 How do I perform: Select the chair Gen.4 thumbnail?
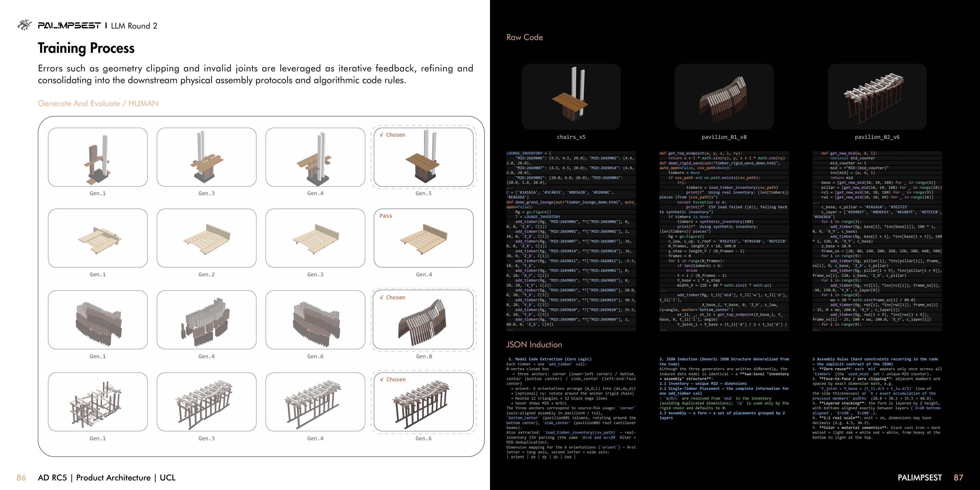[x=316, y=157]
